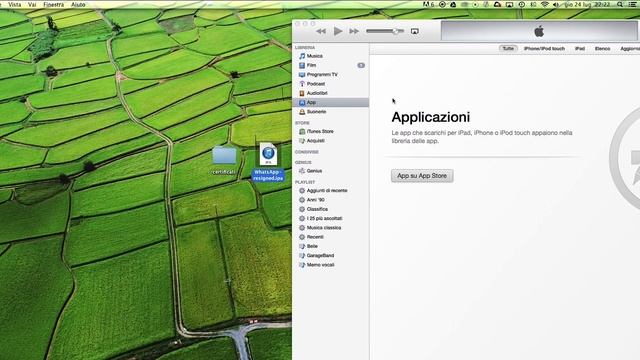
Task: Click the date and time in menu bar
Action: (x=587, y=4)
